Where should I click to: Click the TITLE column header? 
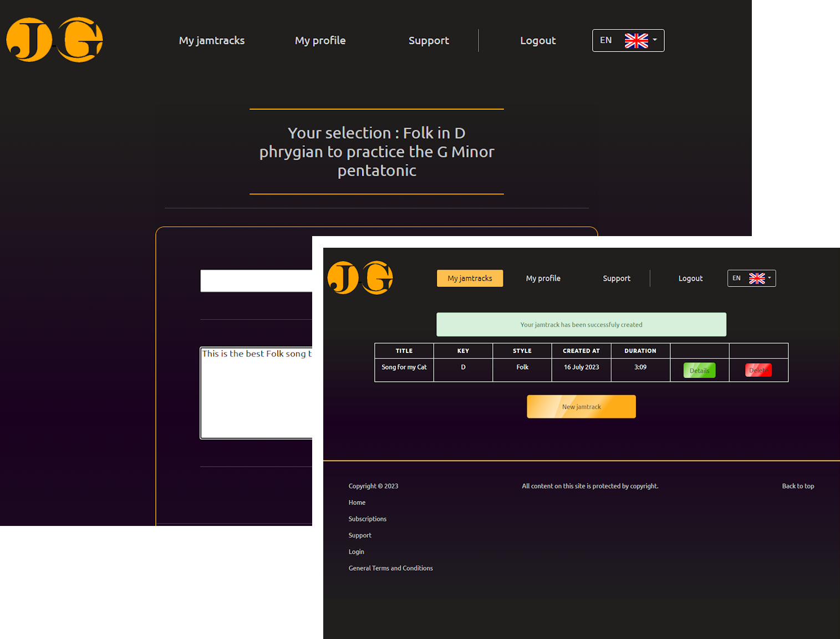(404, 351)
